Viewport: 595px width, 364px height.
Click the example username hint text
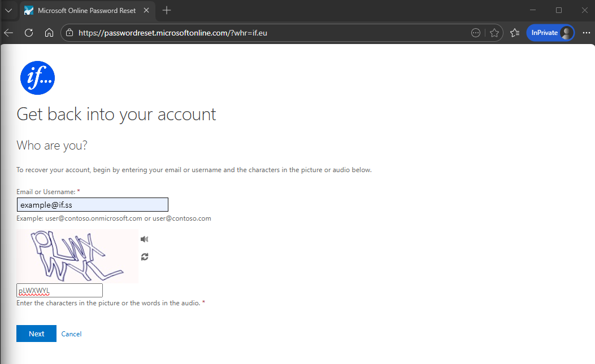click(x=114, y=218)
